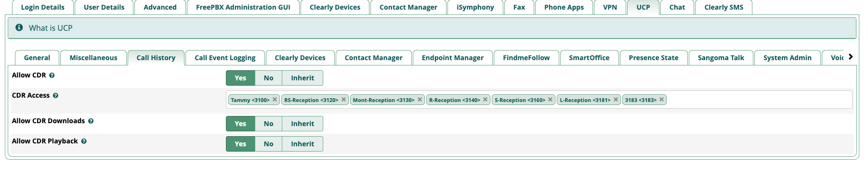The height and width of the screenshot is (179, 868).
Task: Open help icon next to Allow CDR
Action: click(x=52, y=76)
